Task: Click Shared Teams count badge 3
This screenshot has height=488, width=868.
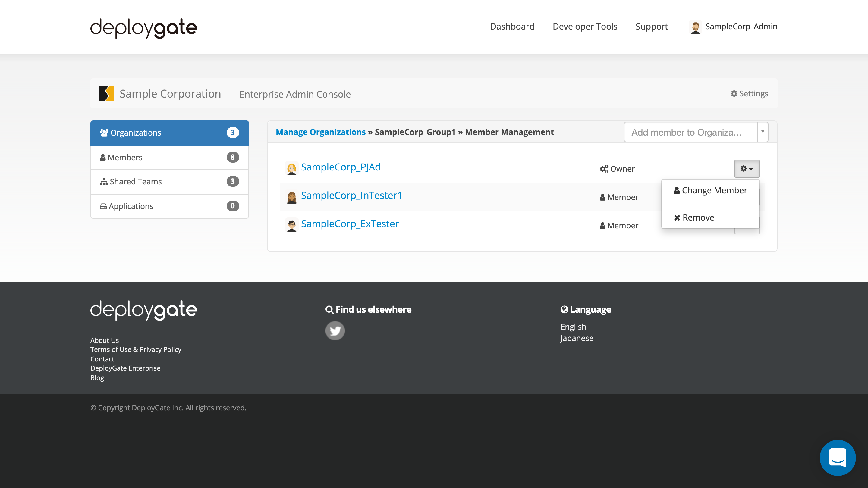Action: point(232,181)
